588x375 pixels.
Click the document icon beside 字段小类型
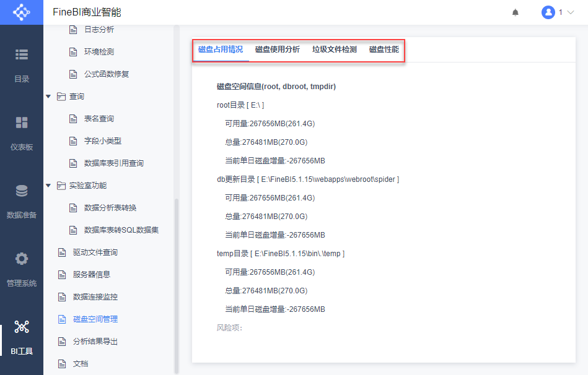coord(73,141)
